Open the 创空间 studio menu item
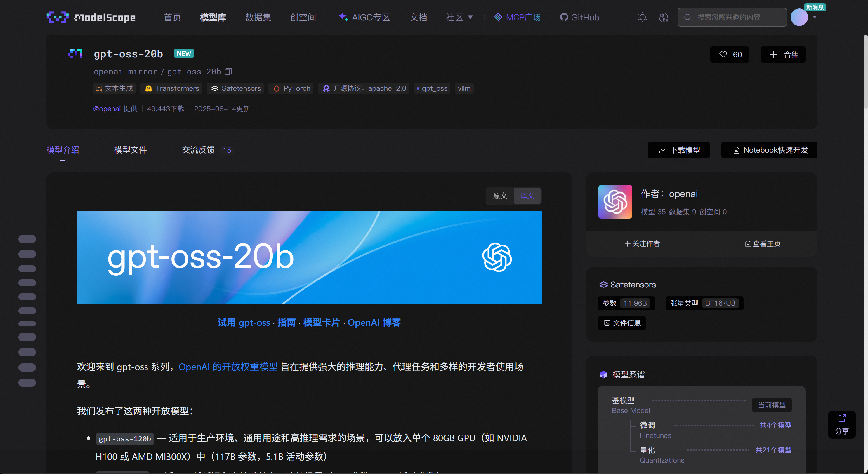 [303, 17]
